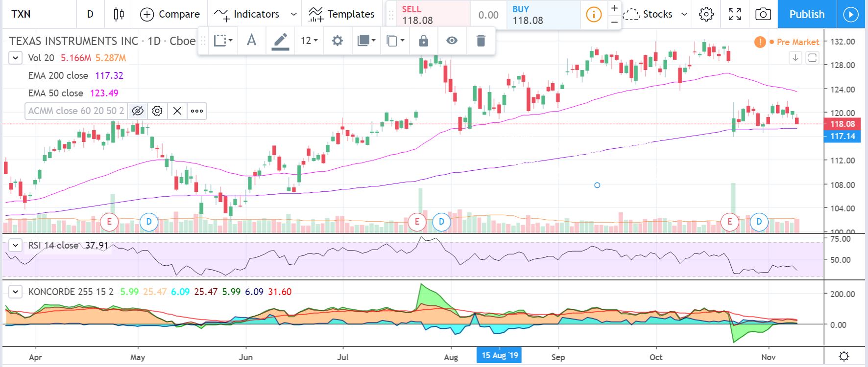868x367 pixels.
Task: Hide the selected drawing via eye icon
Action: tap(452, 41)
